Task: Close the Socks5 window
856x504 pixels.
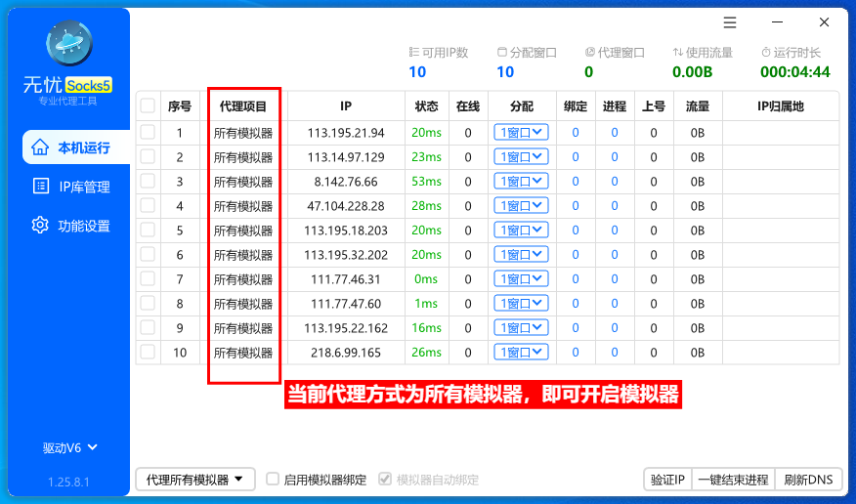Action: point(825,22)
